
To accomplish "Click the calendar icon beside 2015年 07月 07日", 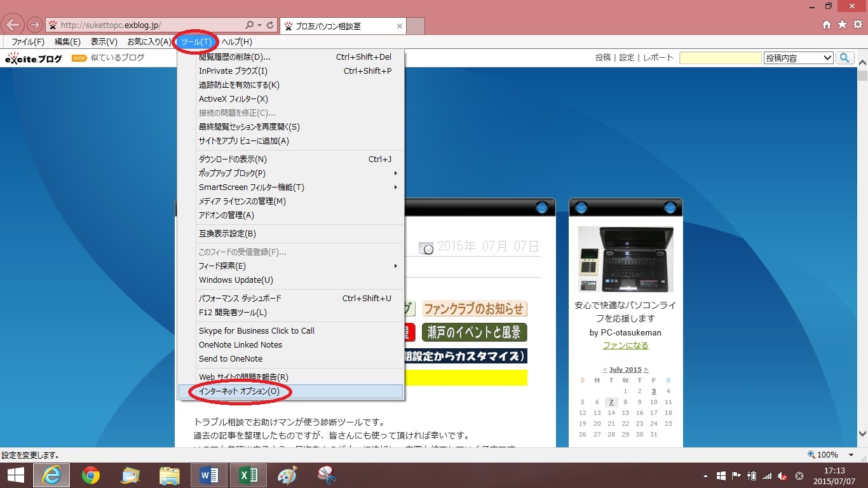I will pyautogui.click(x=426, y=247).
